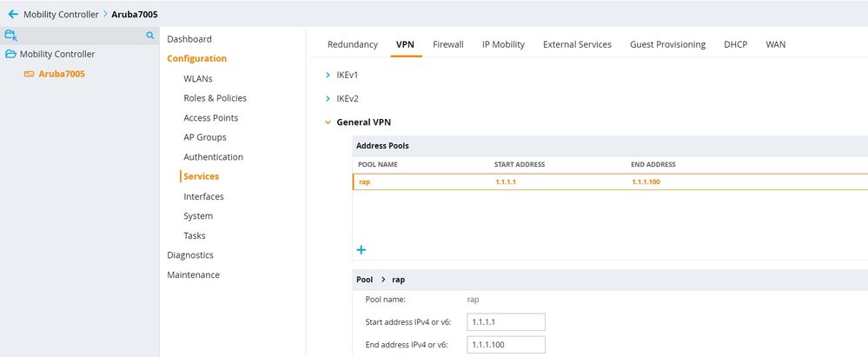Collapse the General VPN section
Screen dimensions: 868x357
pyautogui.click(x=328, y=122)
